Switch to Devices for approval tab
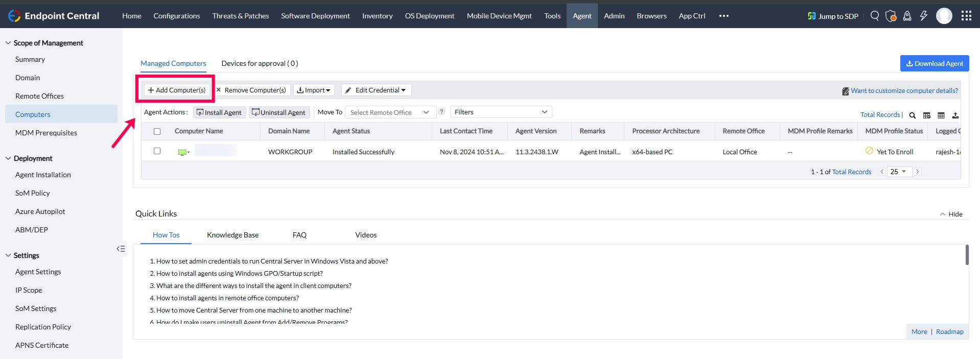 (260, 63)
